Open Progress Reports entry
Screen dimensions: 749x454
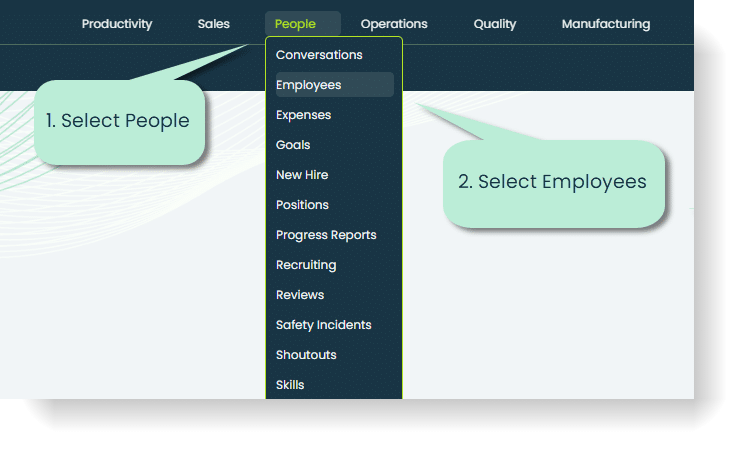click(x=326, y=235)
